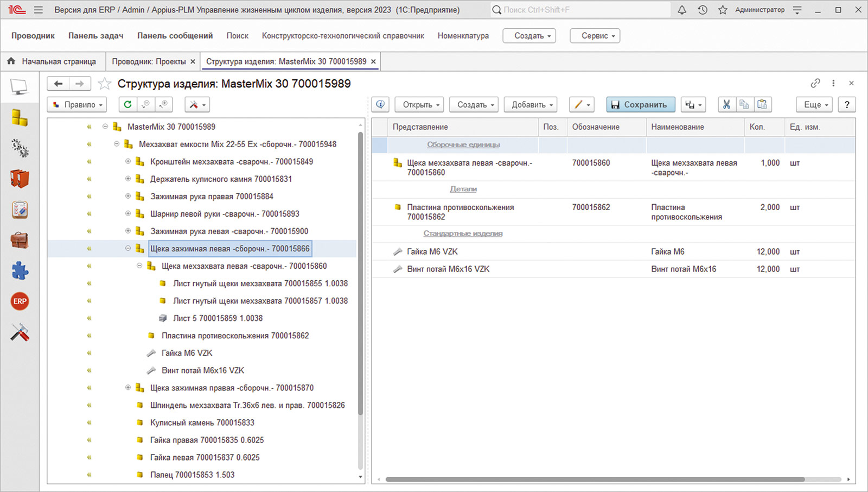Click the Home icon on Начальная страница tab

point(11,61)
